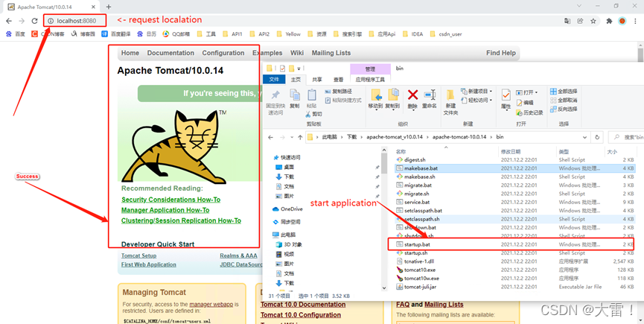
Task: Click the Tomcat page vertical scrollbar
Action: [x=640, y=54]
